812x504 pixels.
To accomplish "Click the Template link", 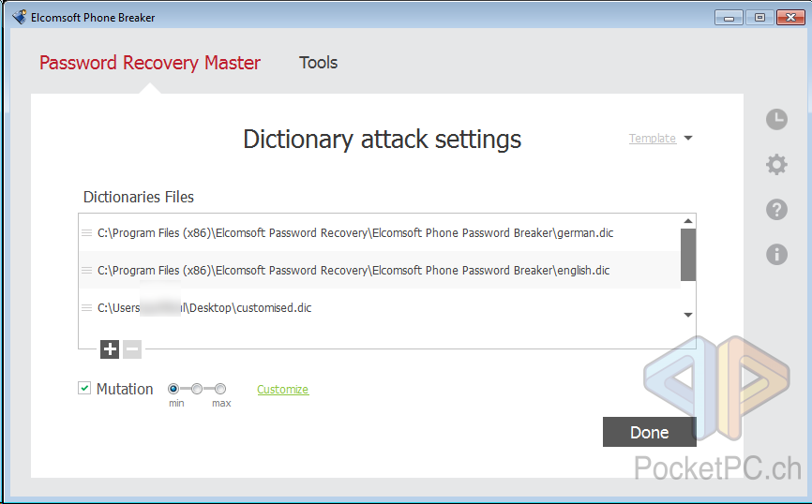I will [652, 138].
